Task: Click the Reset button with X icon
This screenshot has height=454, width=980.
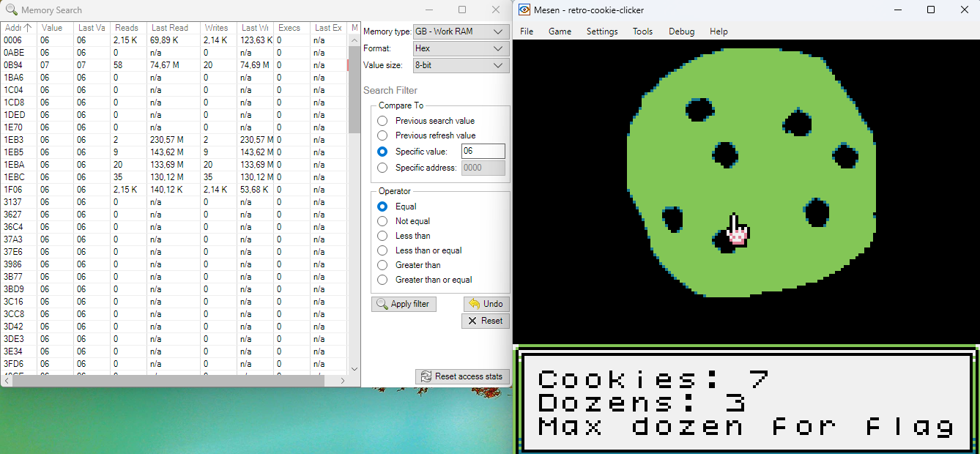Action: (485, 321)
